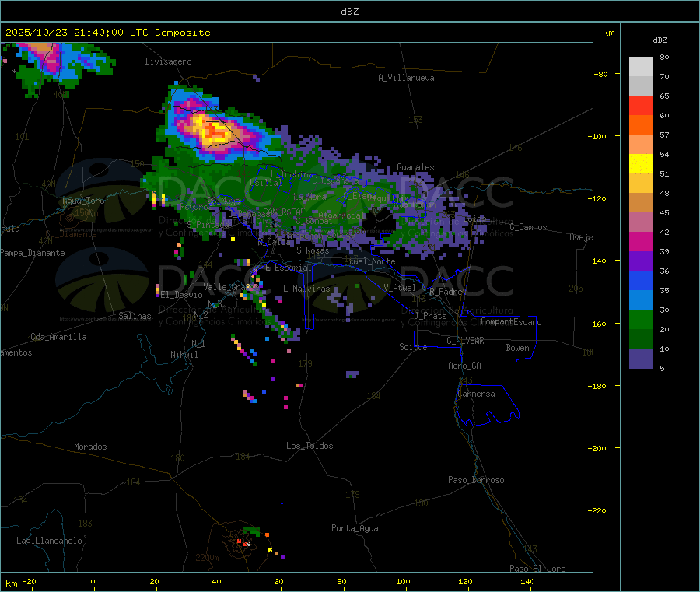Pick the orange 60-57 dBZ legend swatch
This screenshot has width=700, height=592.
point(641,125)
